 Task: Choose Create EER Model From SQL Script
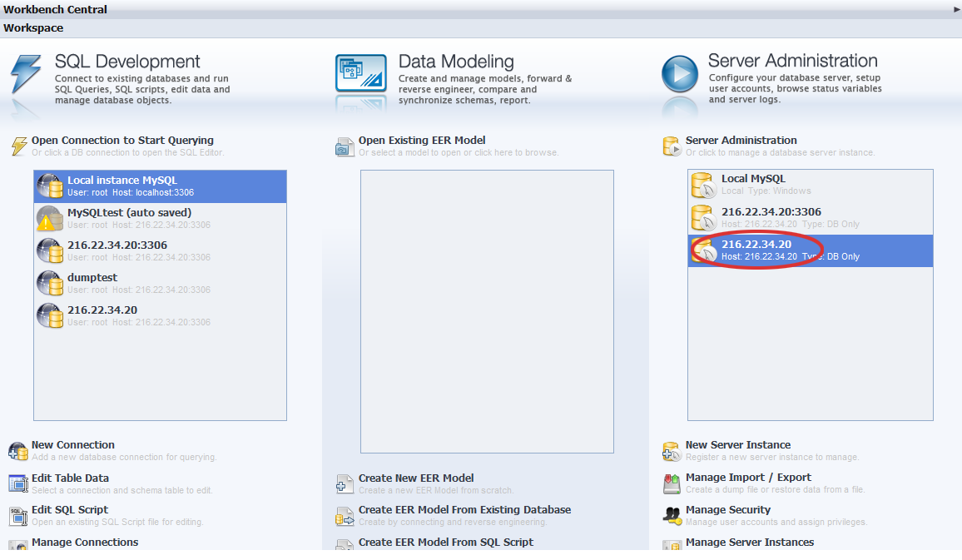[x=446, y=543]
